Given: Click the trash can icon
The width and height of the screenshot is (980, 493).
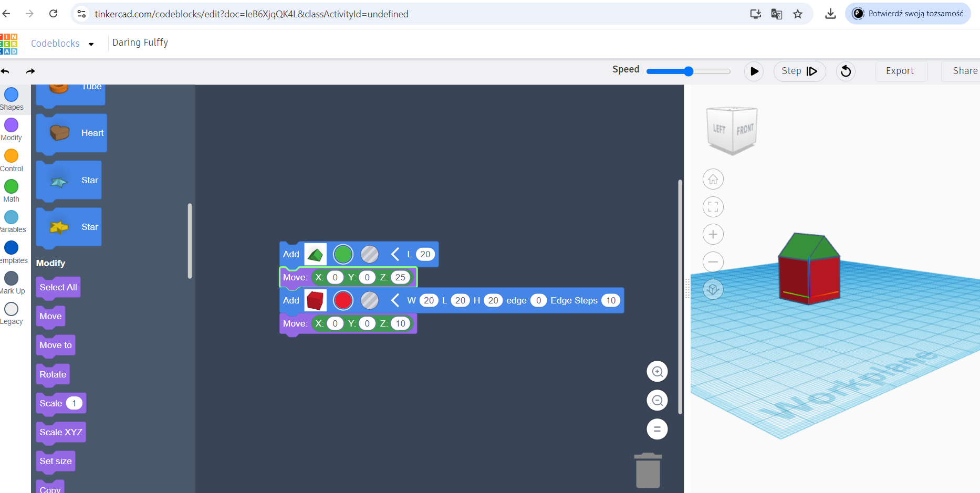Looking at the screenshot, I should pyautogui.click(x=648, y=470).
